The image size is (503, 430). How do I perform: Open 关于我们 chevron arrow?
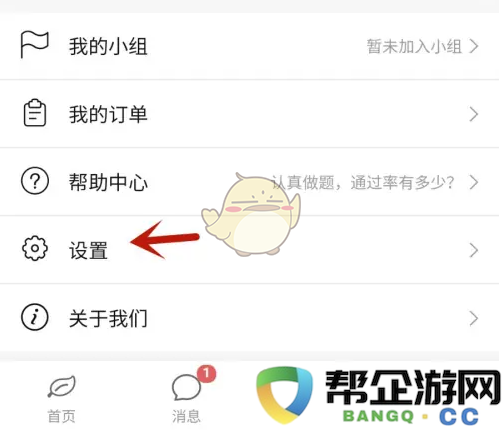pos(474,319)
